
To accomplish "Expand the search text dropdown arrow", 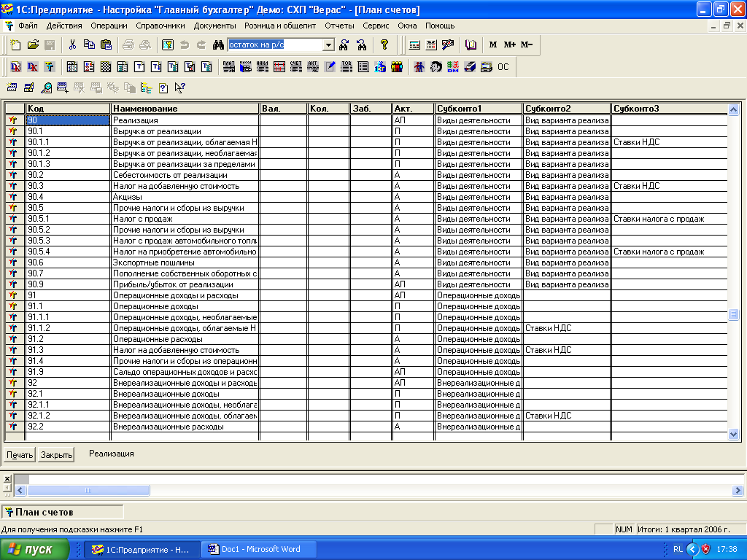I will pos(328,45).
